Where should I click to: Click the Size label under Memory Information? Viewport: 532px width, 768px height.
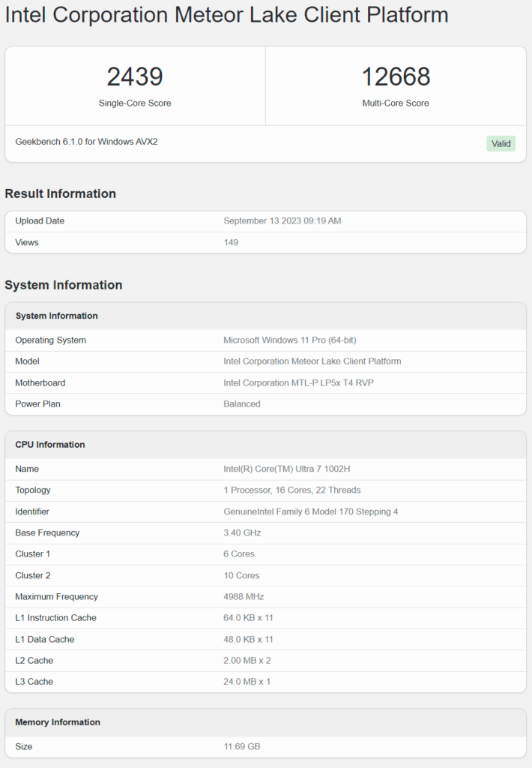click(23, 747)
